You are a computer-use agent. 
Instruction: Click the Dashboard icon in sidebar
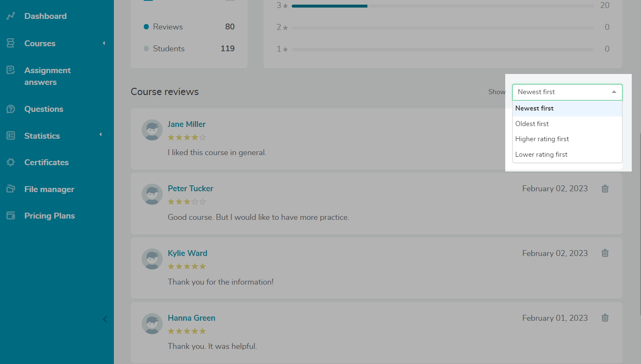[x=11, y=16]
